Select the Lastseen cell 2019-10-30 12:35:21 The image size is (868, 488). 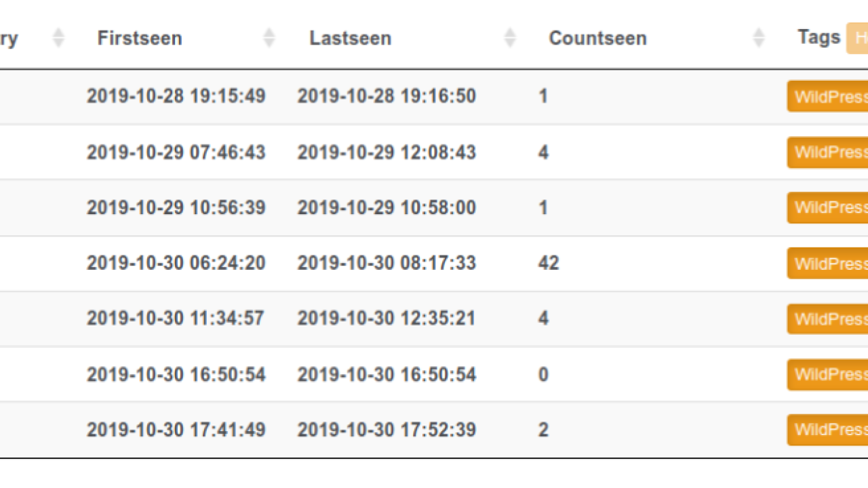pos(387,319)
